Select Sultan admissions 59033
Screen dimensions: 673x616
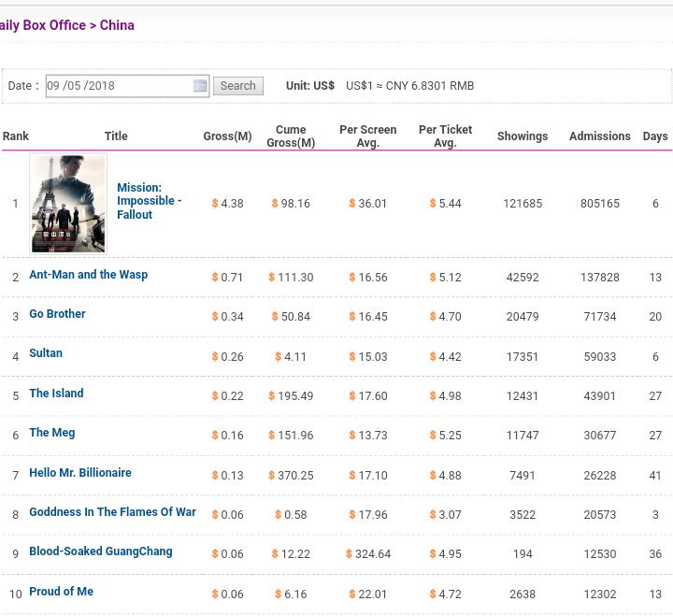coord(599,357)
